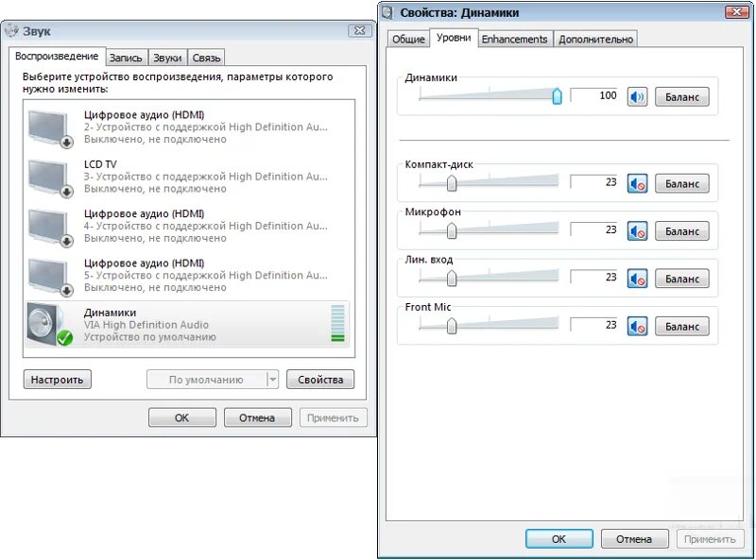Select the Динамики speaker device icon
756x560 pixels.
(x=50, y=324)
